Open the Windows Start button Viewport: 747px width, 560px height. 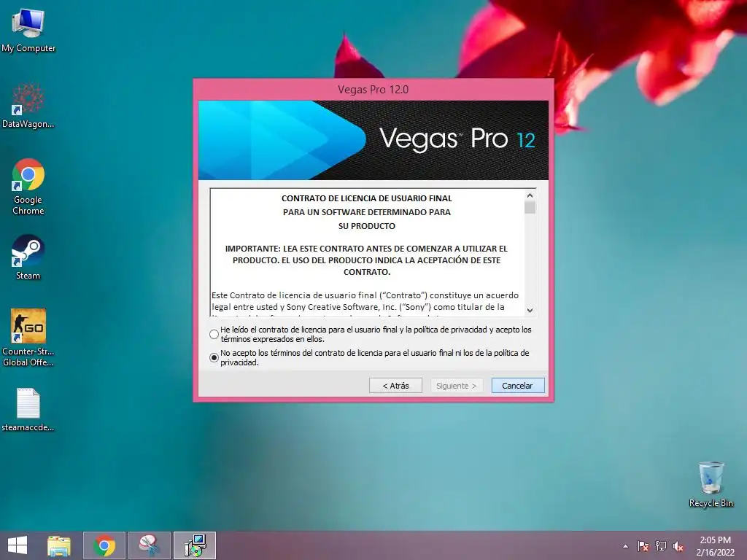[18, 545]
